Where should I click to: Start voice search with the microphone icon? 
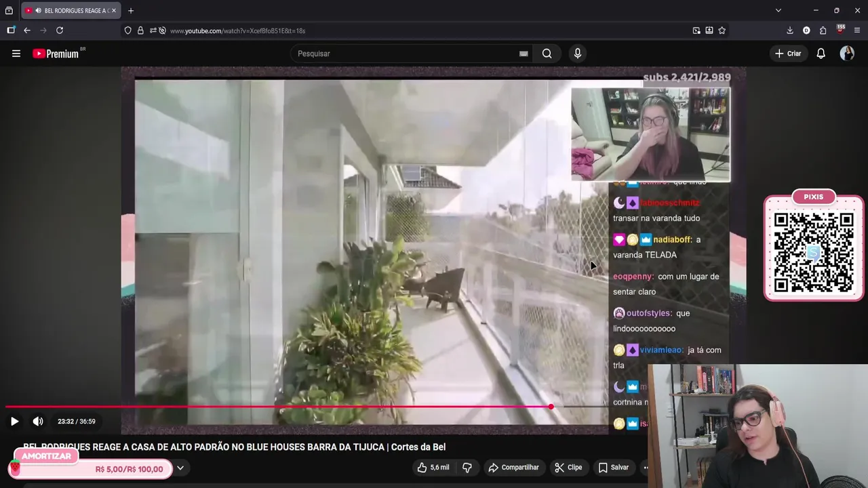coord(577,54)
